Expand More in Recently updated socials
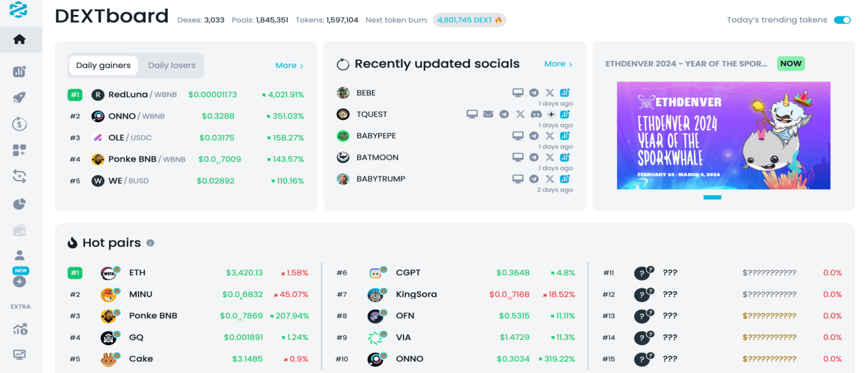 coord(558,64)
